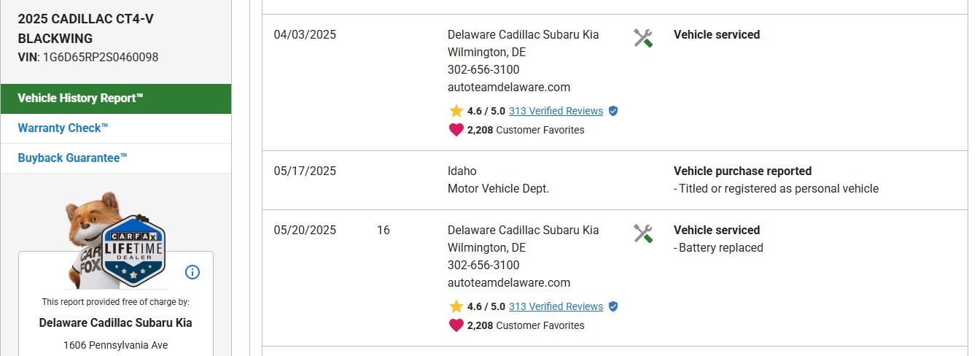This screenshot has width=980, height=356.
Task: Click the pink heart favorites icon in 05/20/2025 entry
Action: pos(456,325)
